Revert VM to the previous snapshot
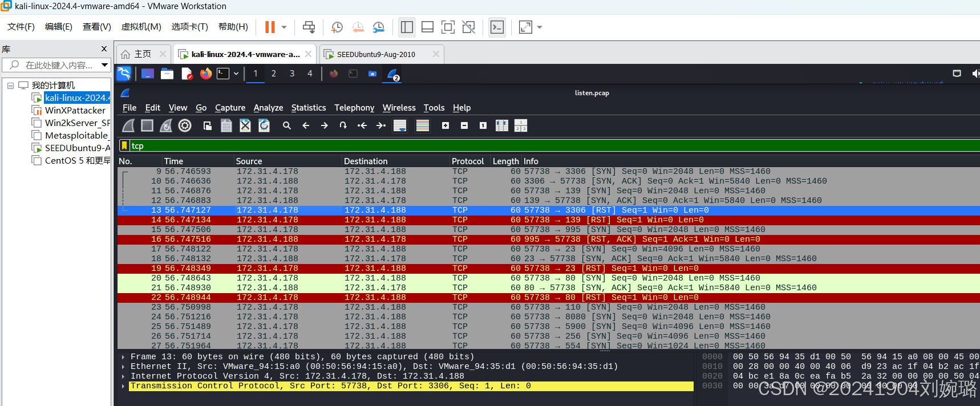This screenshot has width=980, height=406. pos(358,27)
